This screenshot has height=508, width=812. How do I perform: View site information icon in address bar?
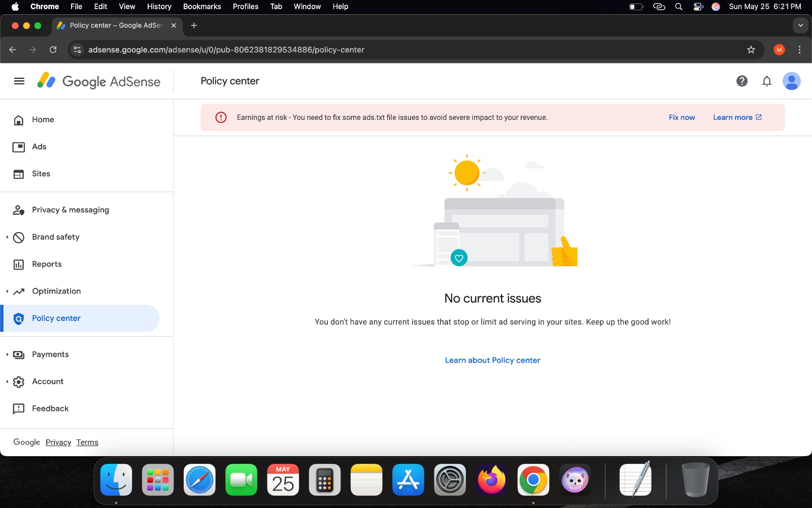(77, 50)
